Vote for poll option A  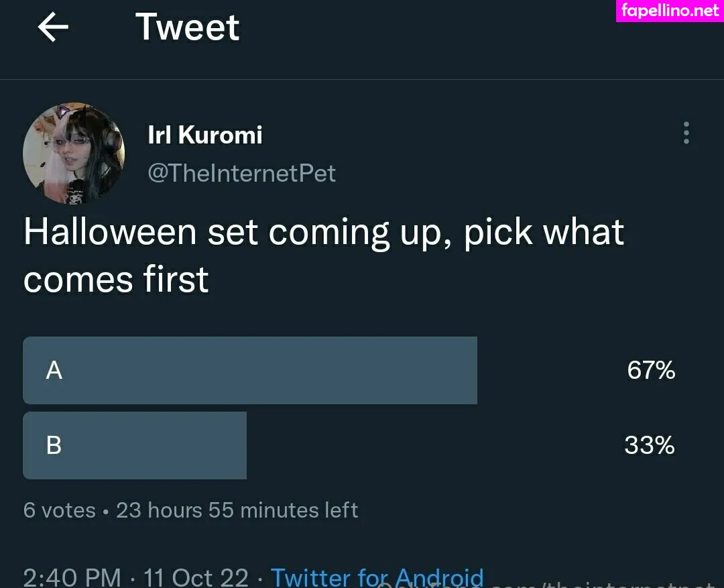click(x=249, y=370)
